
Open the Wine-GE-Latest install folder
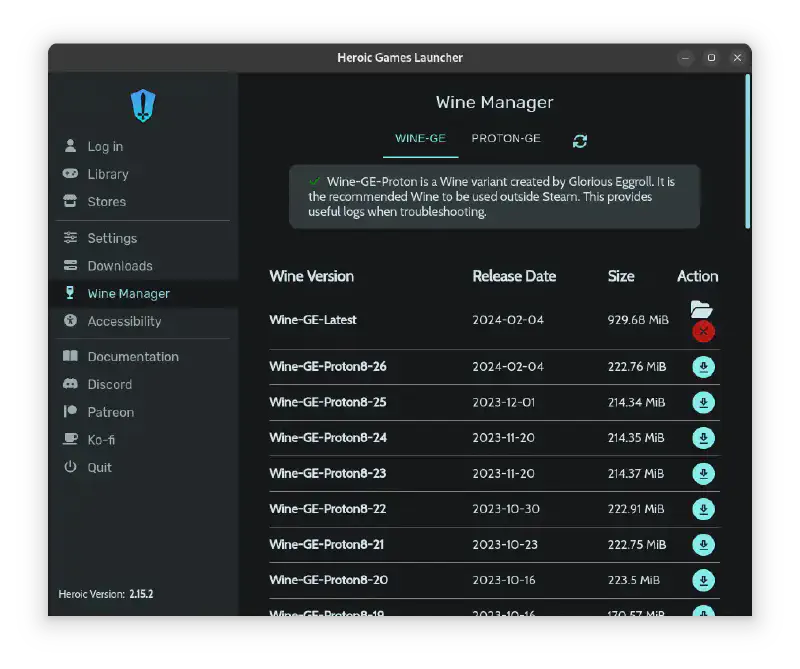click(701, 309)
